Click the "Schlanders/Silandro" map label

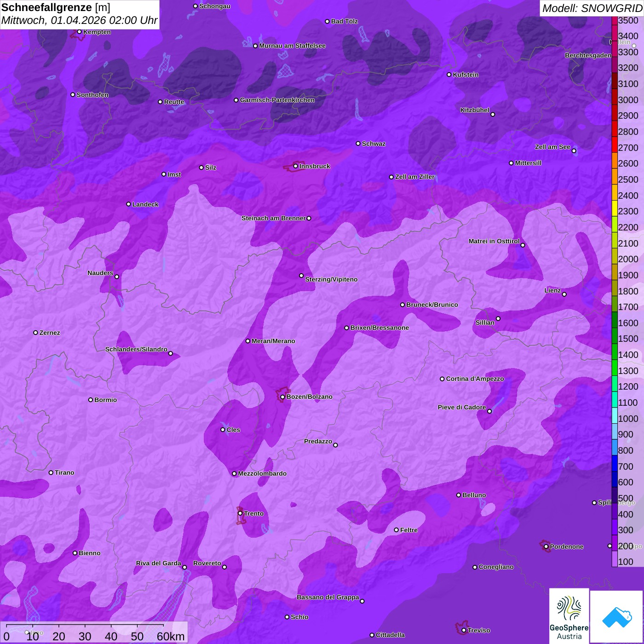(x=136, y=349)
